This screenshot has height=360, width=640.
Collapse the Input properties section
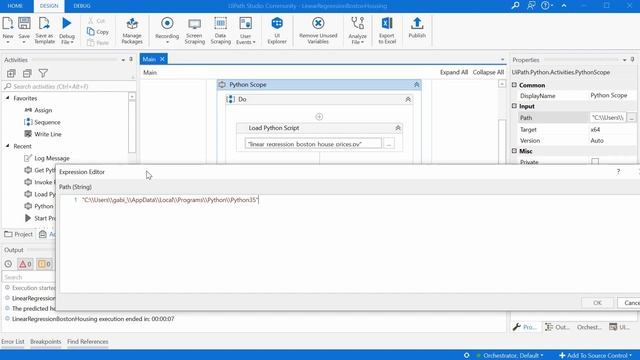coord(514,106)
